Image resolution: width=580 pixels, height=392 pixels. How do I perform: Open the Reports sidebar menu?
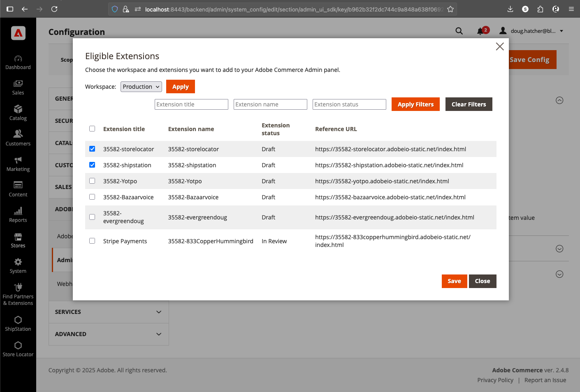pyautogui.click(x=18, y=215)
